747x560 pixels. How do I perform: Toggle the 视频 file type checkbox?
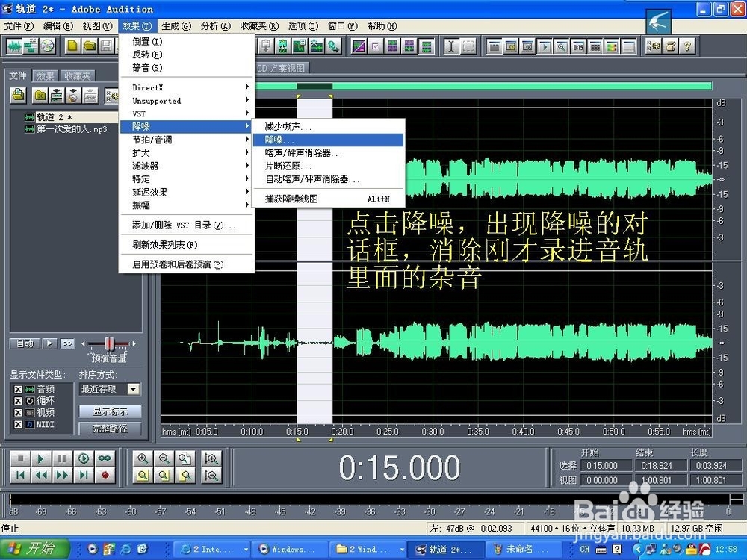point(18,413)
